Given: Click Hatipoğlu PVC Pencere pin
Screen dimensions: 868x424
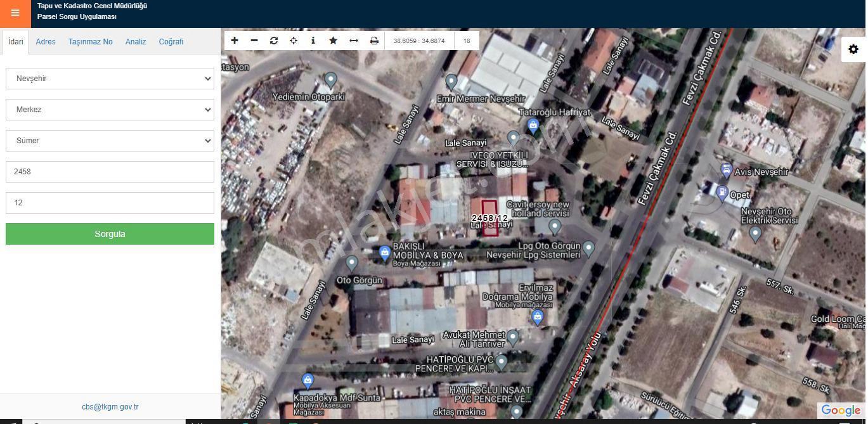Looking at the screenshot, I should click(502, 362).
